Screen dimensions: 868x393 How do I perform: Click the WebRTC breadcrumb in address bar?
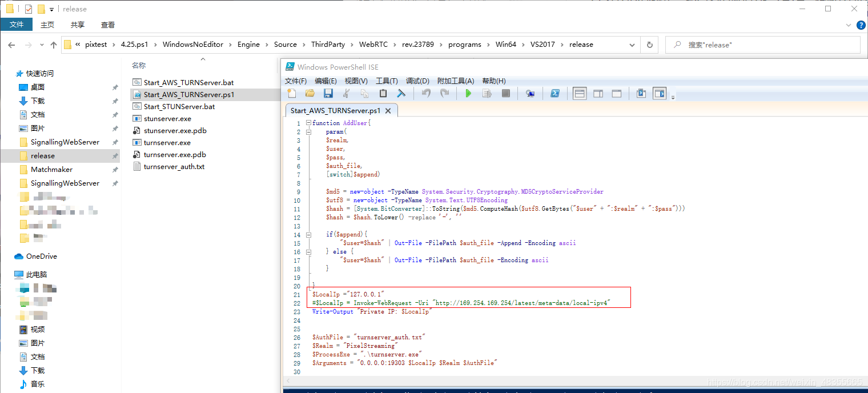pos(372,45)
